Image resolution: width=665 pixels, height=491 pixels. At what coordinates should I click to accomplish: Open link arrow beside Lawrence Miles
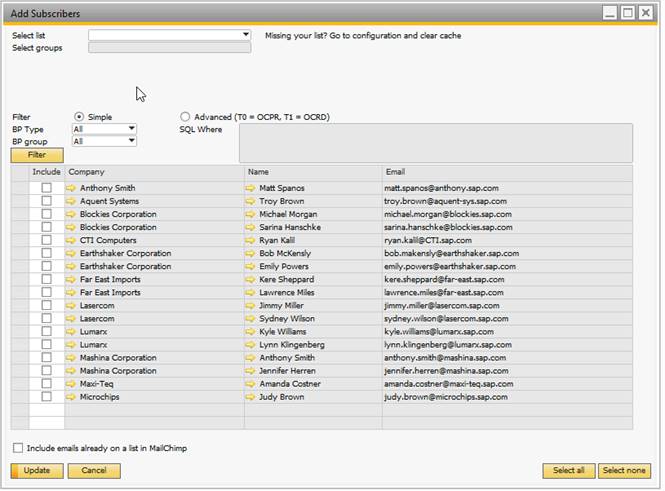click(x=251, y=293)
